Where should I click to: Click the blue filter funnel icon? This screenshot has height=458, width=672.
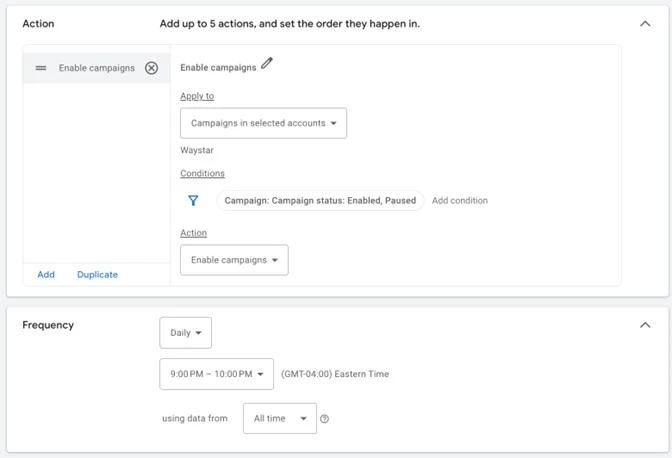pos(193,201)
